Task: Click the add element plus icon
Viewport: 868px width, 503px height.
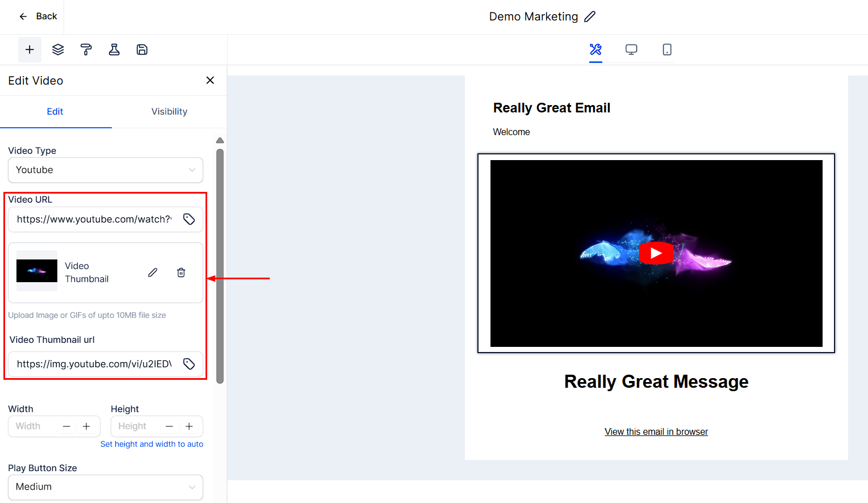Action: tap(30, 50)
